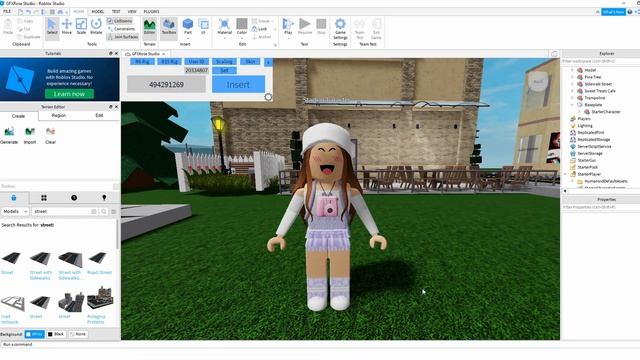Click Generate in Terrain Editor
Viewport: 640px width, 360px height.
pos(9,136)
